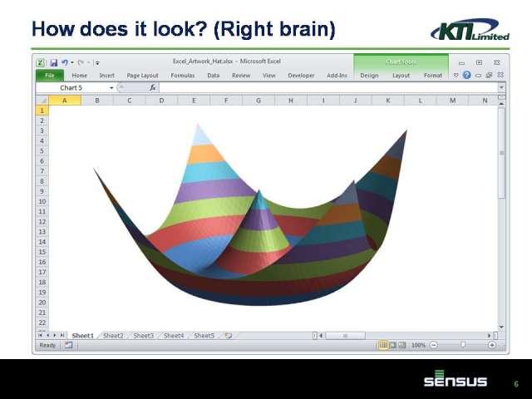The height and width of the screenshot is (399, 532).
Task: Select the Review ribbon tab
Action: click(x=241, y=76)
